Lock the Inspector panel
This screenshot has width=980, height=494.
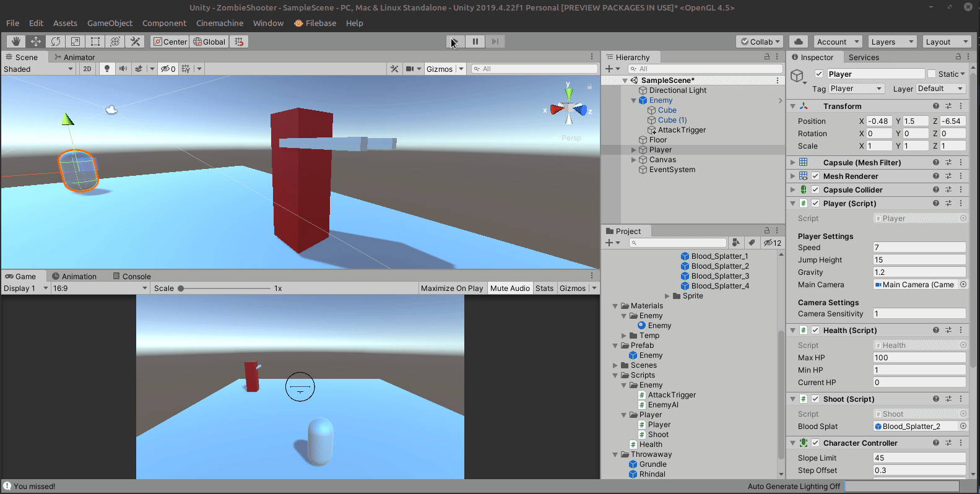958,56
